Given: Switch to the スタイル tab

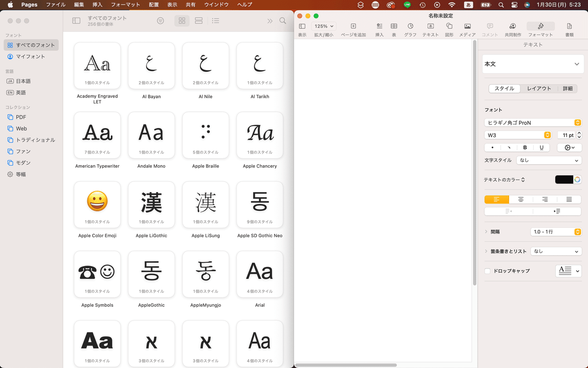Looking at the screenshot, I should (504, 89).
